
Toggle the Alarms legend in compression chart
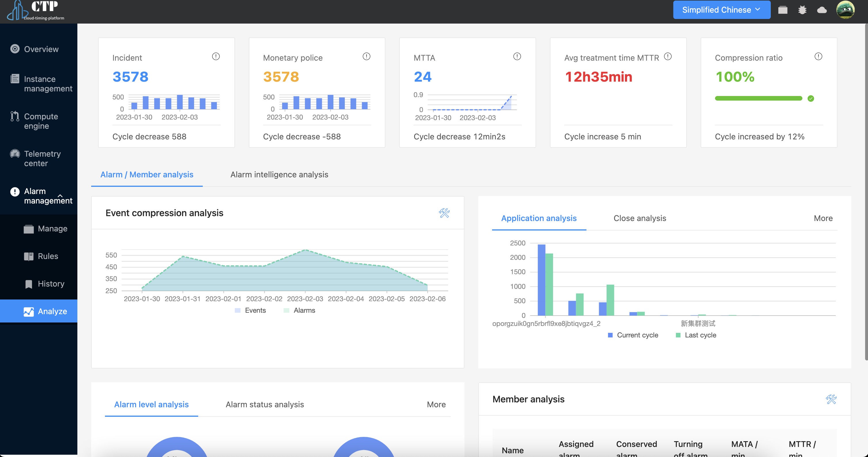pos(299,310)
